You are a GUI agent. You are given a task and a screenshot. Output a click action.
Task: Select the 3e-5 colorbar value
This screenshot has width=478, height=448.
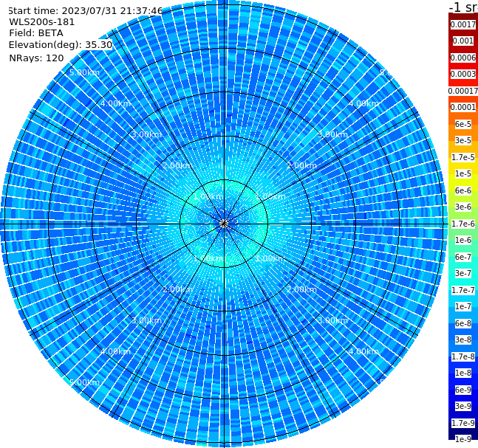click(x=463, y=140)
